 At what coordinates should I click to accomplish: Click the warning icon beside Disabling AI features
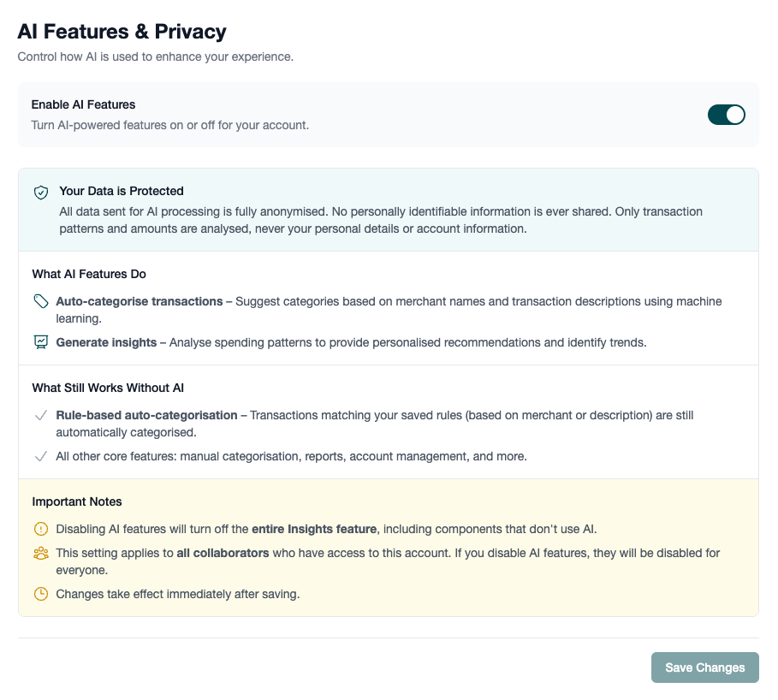pyautogui.click(x=40, y=529)
